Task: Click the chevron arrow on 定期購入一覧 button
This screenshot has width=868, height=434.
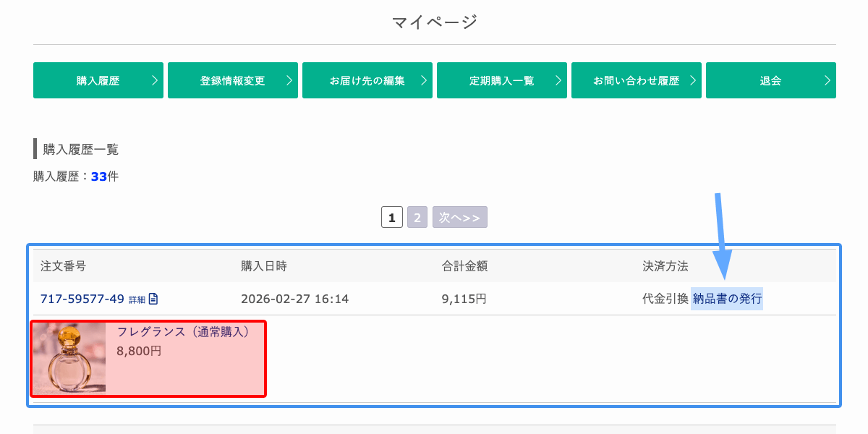Action: coord(558,81)
